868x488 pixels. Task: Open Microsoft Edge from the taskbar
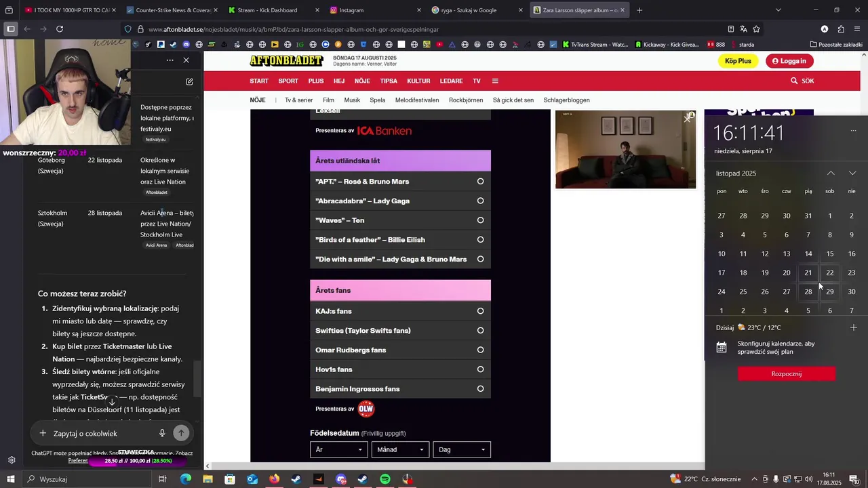coord(186,479)
